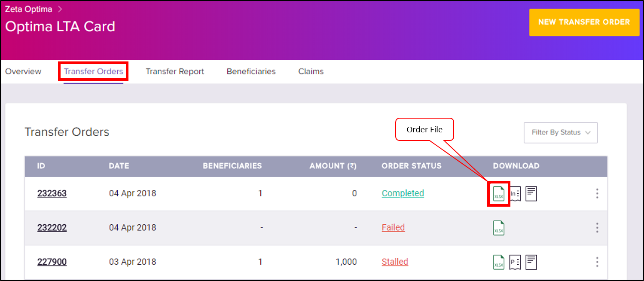644x281 pixels.
Task: Download invoice for order 232363
Action: 515,194
